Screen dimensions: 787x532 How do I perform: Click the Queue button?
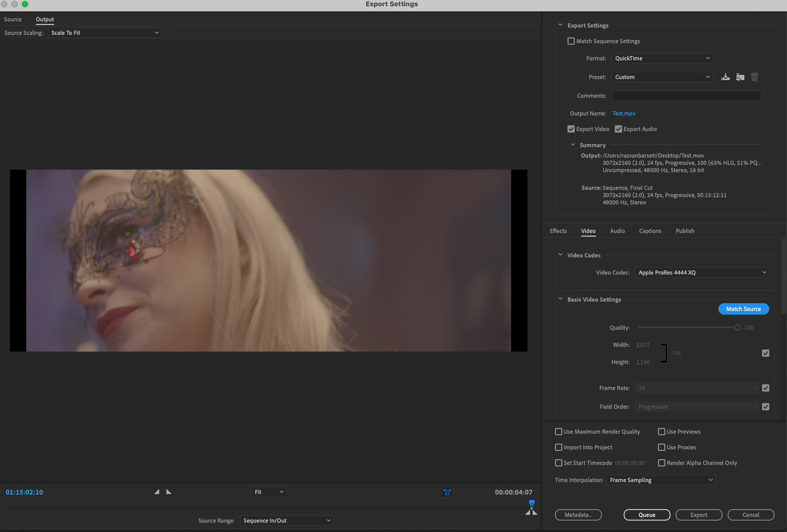647,514
